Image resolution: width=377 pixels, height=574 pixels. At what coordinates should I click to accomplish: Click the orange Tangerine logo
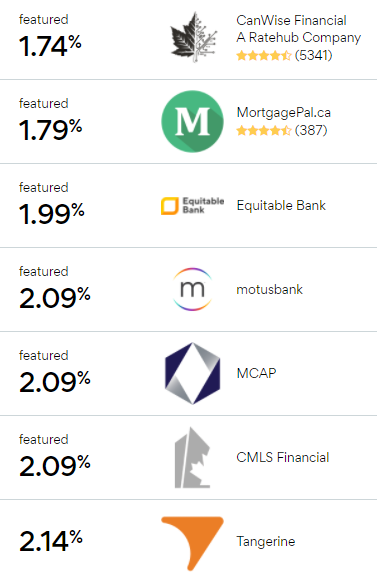[193, 543]
